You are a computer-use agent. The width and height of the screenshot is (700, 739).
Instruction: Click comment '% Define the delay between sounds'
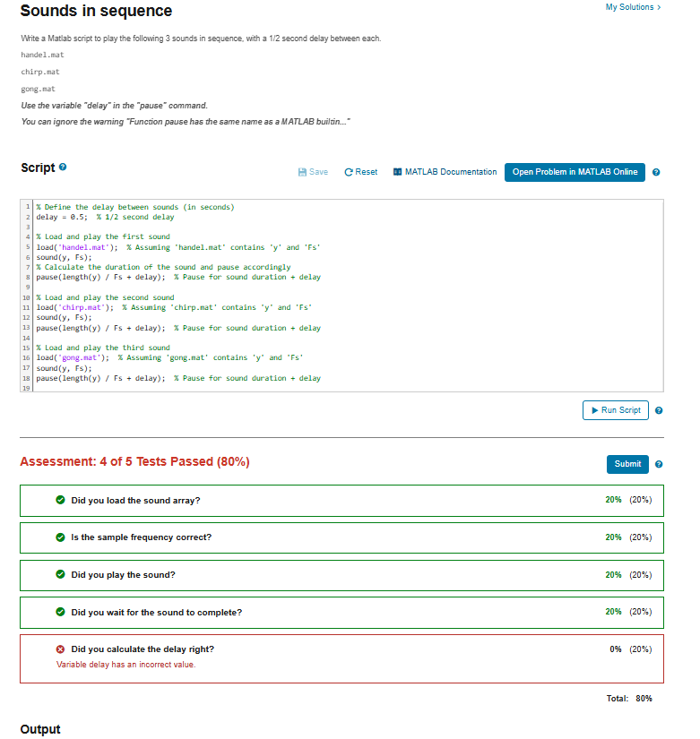click(x=135, y=207)
